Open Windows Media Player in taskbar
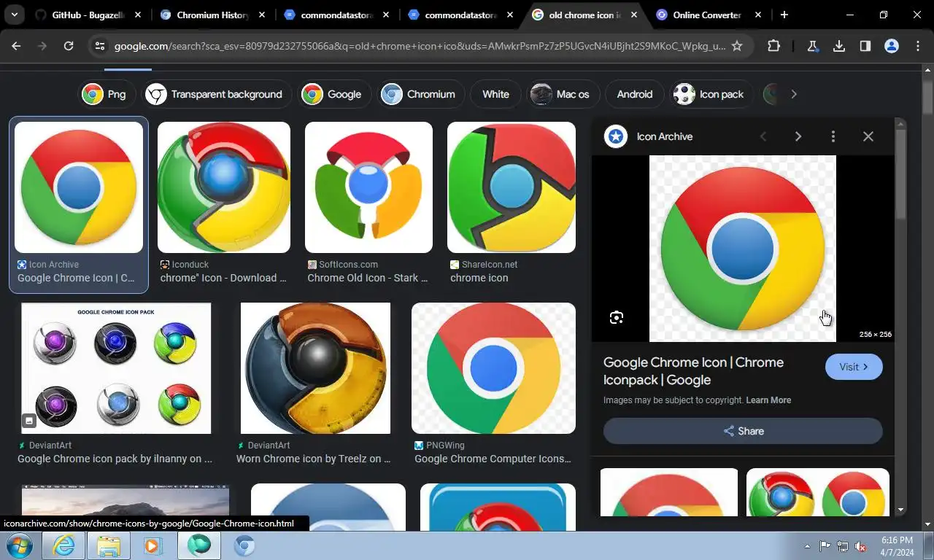This screenshot has width=934, height=560. [x=153, y=545]
